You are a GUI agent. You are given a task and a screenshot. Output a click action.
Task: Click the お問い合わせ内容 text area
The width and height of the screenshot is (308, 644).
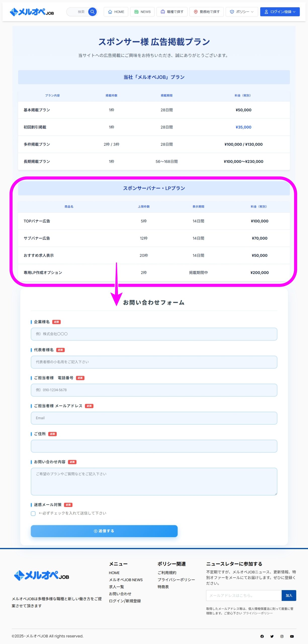click(x=154, y=481)
